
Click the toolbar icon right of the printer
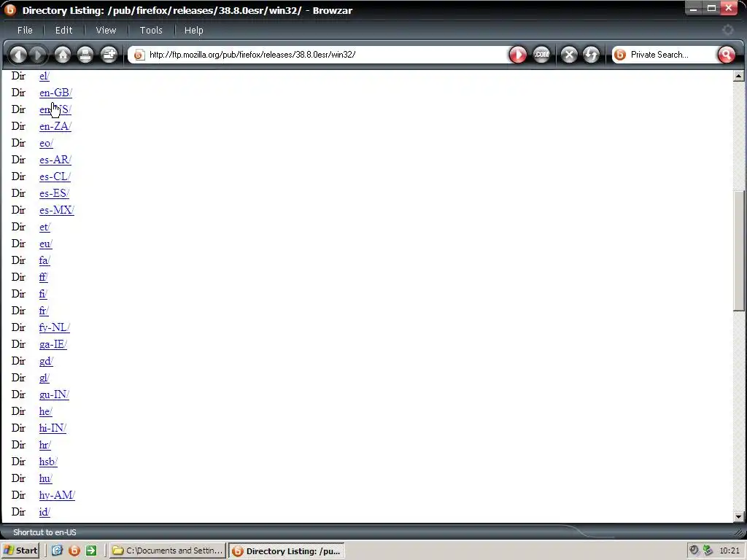coord(109,55)
